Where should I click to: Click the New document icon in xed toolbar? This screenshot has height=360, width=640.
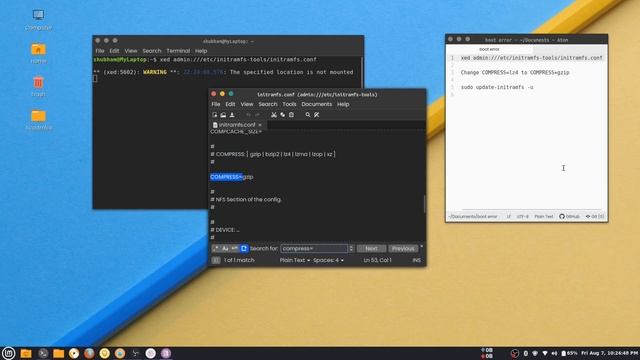pyautogui.click(x=215, y=115)
